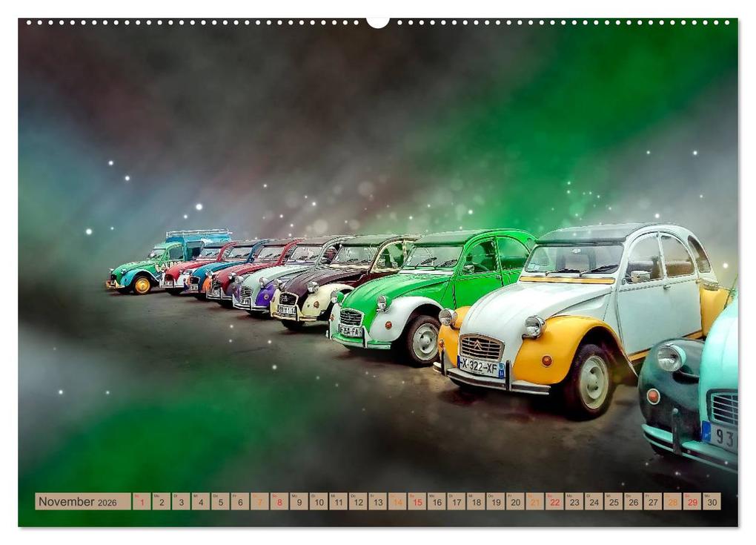Select Sunday 29 in the calendar strip

coord(693,501)
